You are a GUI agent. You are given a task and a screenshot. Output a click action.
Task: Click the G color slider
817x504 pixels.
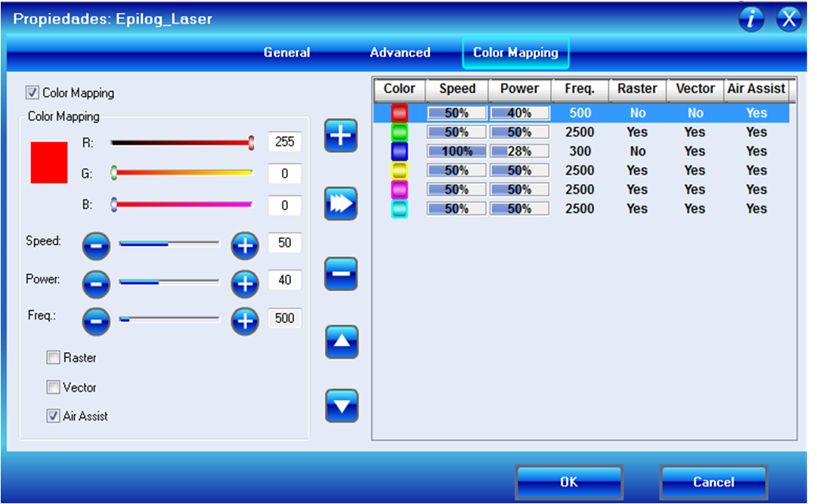[x=182, y=173]
